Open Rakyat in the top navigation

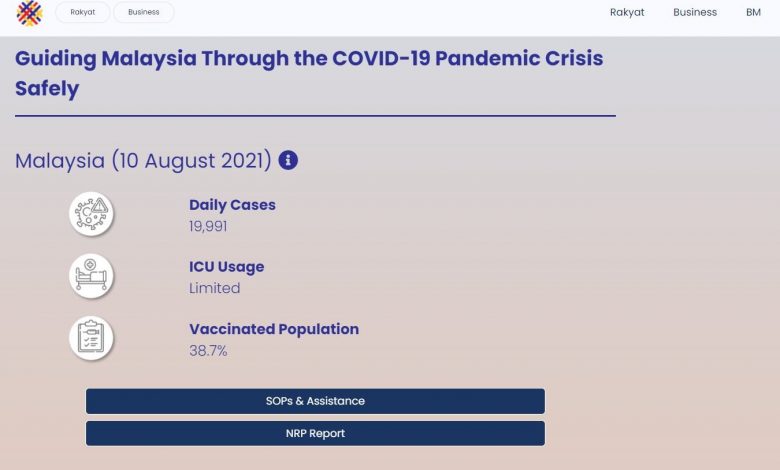627,12
